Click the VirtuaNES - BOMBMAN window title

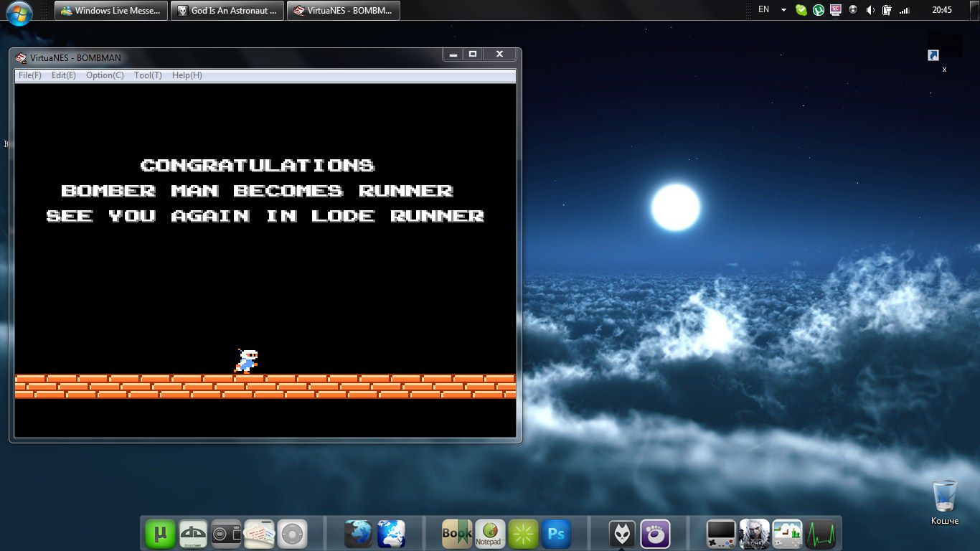(x=75, y=58)
